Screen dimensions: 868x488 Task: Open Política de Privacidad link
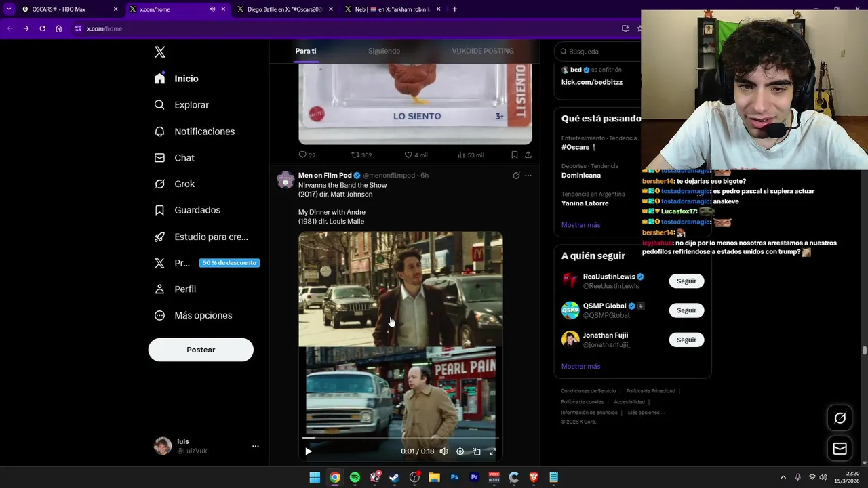(650, 391)
